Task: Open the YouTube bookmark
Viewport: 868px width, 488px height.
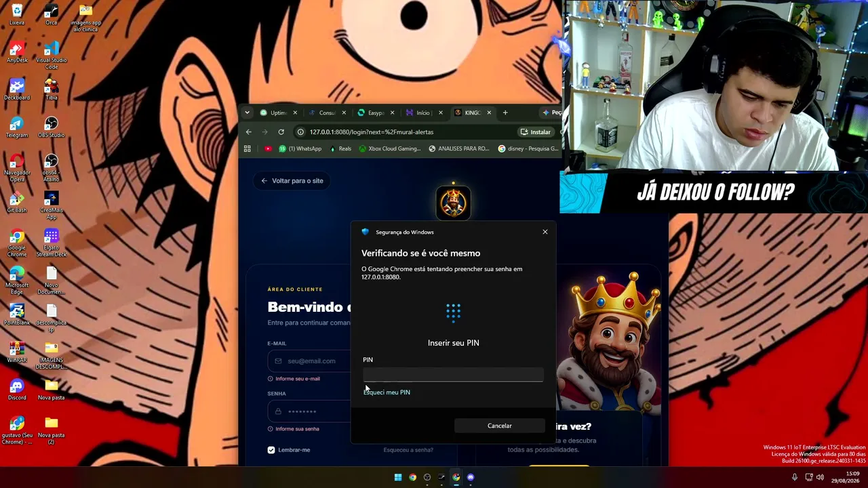Action: [x=268, y=148]
